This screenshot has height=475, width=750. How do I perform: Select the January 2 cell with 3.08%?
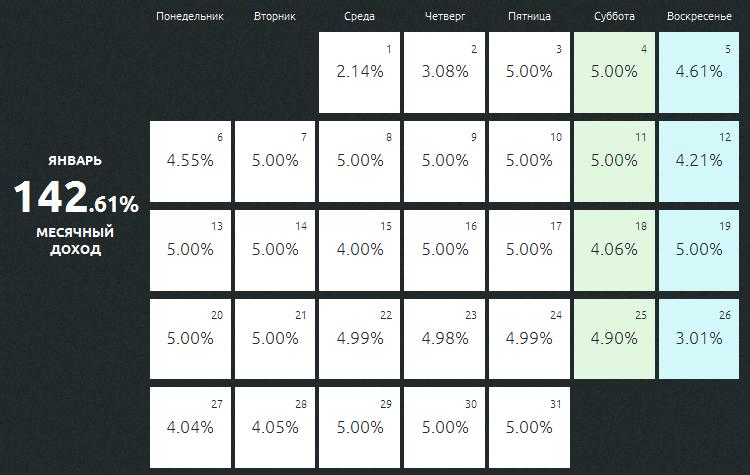pos(445,72)
